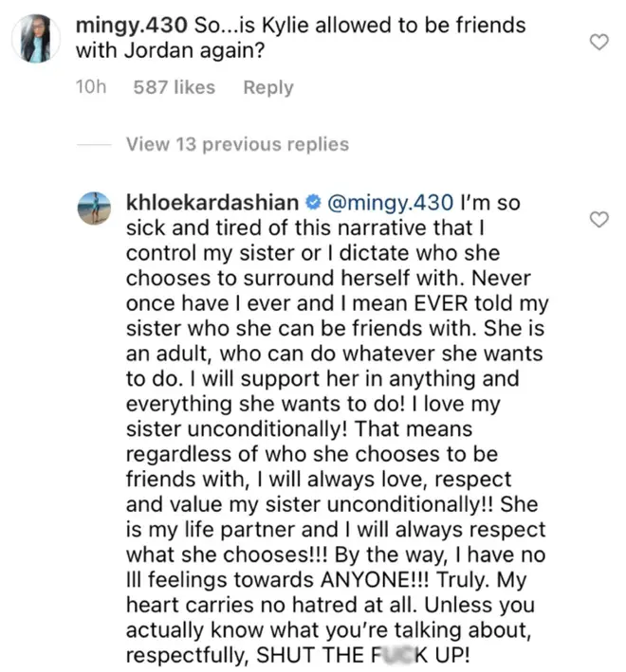View the 587 likes list
This screenshot has height=672, width=626.
click(x=175, y=87)
